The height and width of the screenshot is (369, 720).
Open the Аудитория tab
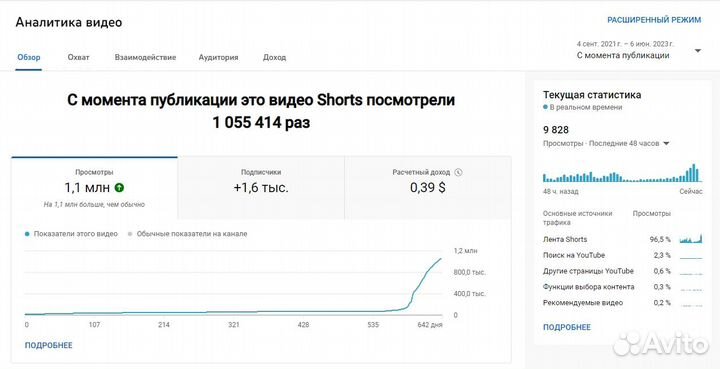tap(218, 57)
